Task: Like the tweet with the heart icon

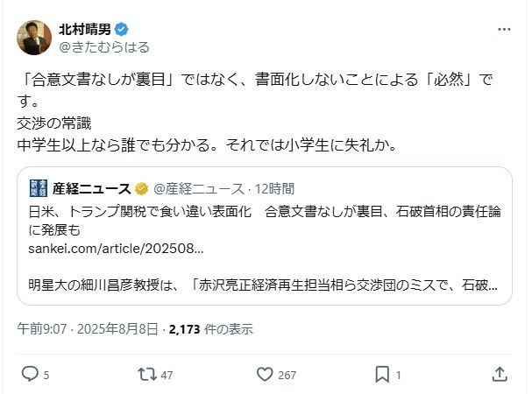Action: 266,374
